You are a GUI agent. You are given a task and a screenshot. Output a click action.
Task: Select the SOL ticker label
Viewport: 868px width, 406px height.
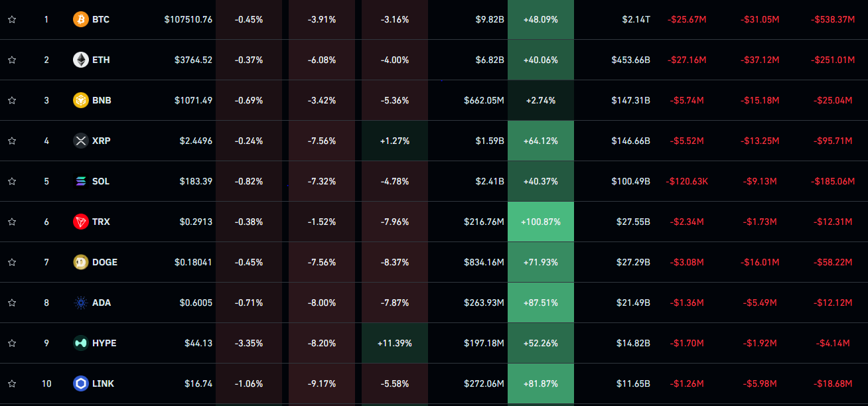click(x=101, y=181)
